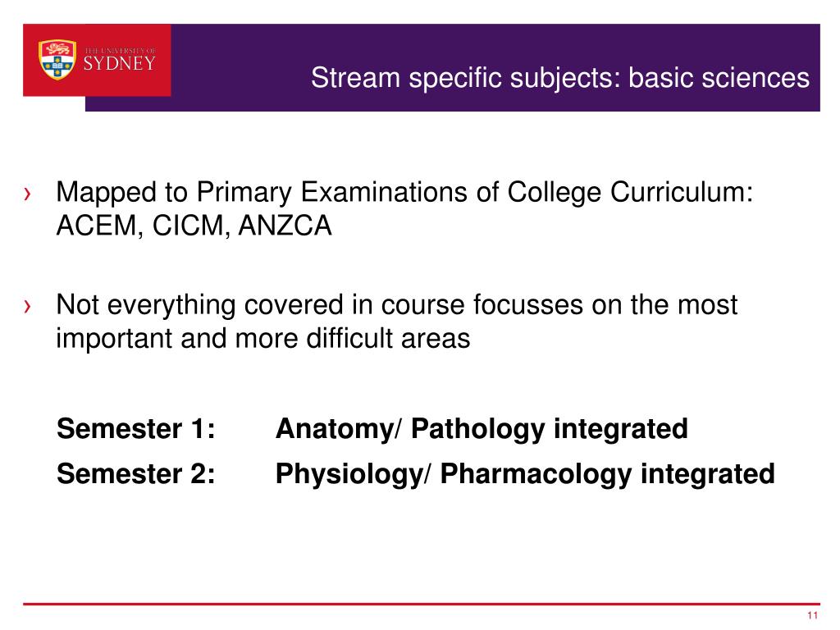Click the bullet chevron before 'Not everything covered'
Screen dimensions: 840x630
coord(29,308)
